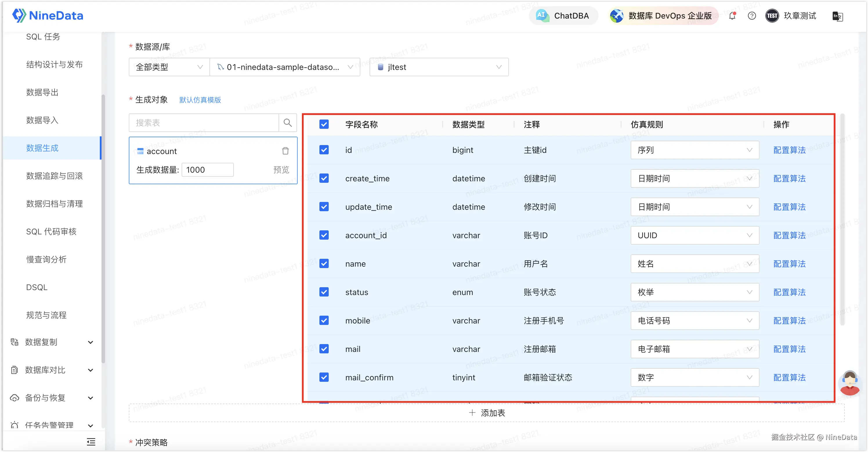This screenshot has height=452, width=868.
Task: Uncheck the create_time field checkbox
Action: tap(324, 178)
